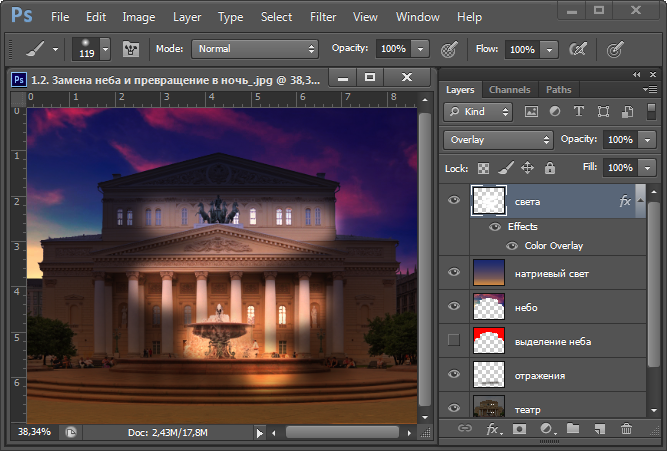Add a layer mask icon
Viewport: 667px width, 451px height.
click(x=519, y=429)
